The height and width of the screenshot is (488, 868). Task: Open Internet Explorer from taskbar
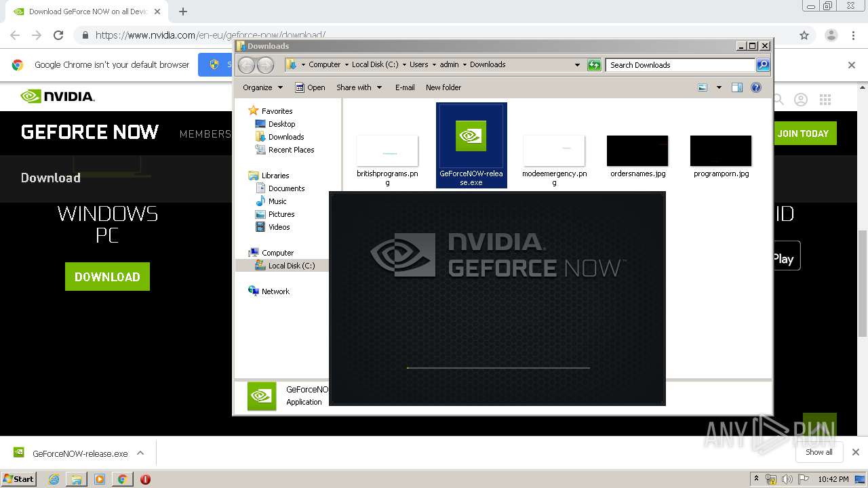(54, 479)
